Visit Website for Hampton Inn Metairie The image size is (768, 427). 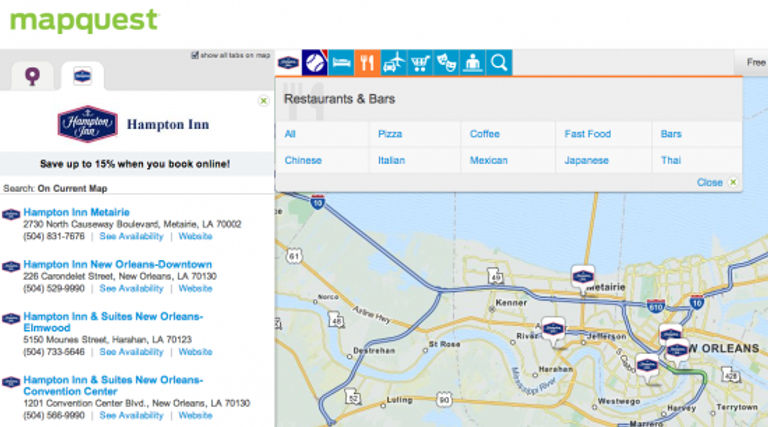click(195, 236)
